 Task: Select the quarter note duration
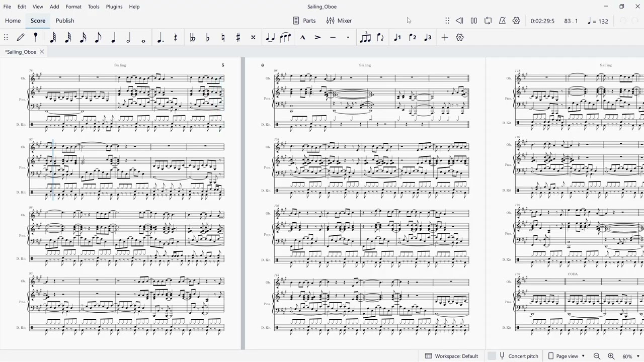[x=113, y=37]
